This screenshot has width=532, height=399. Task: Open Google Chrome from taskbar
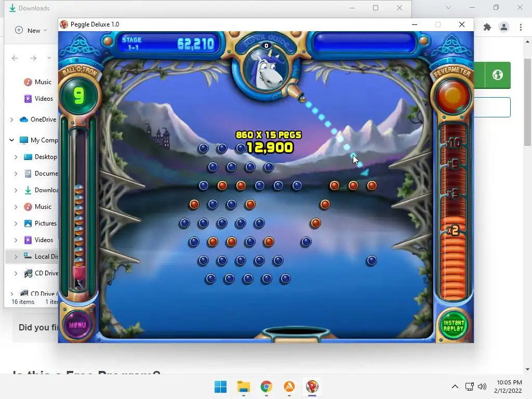pos(267,387)
